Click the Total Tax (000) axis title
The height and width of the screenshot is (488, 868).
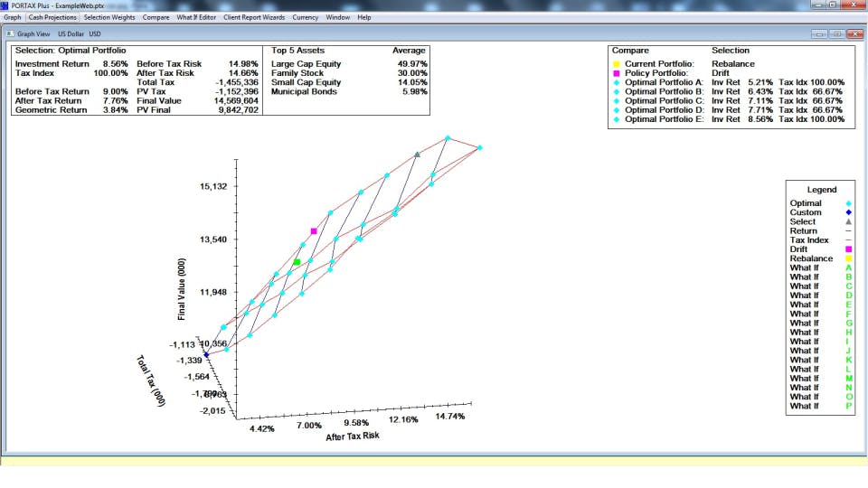click(x=151, y=380)
